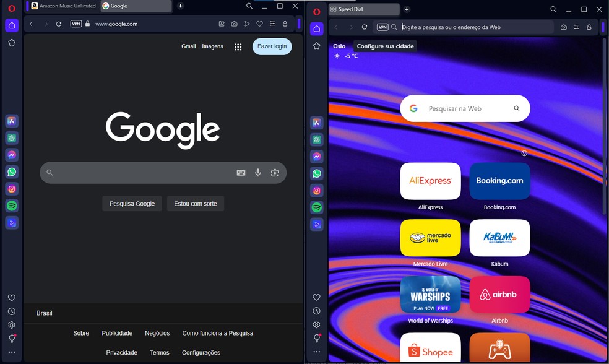Toggle VPN in left window address bar

point(76,24)
